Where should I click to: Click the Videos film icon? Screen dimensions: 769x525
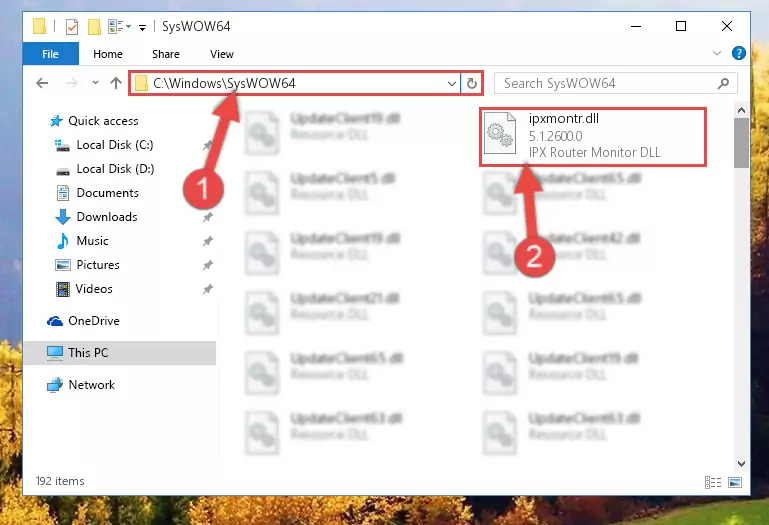coord(63,289)
